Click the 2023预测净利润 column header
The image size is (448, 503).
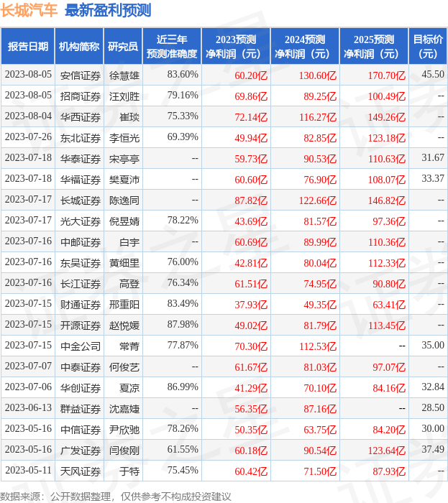[x=236, y=46]
